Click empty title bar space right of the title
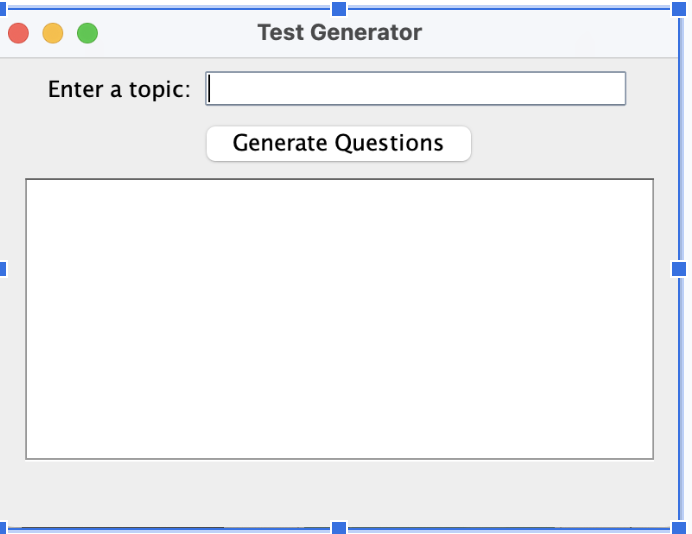 [550, 32]
